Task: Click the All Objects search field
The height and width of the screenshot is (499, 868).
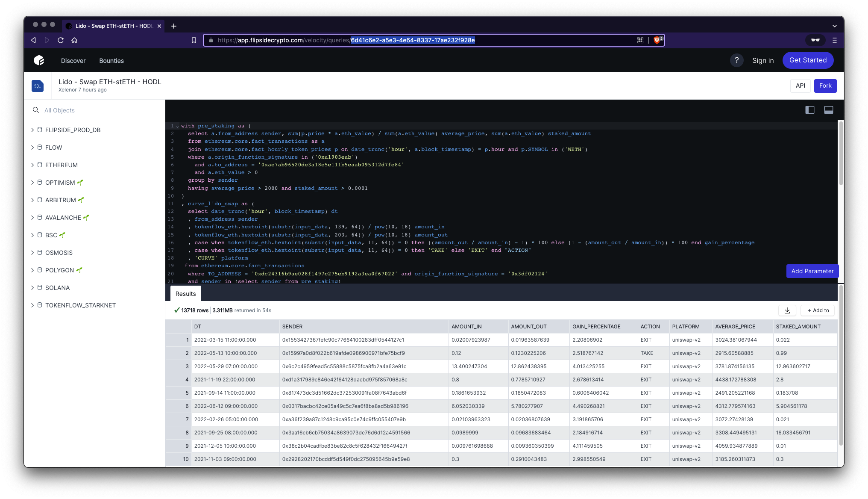Action: click(x=95, y=110)
